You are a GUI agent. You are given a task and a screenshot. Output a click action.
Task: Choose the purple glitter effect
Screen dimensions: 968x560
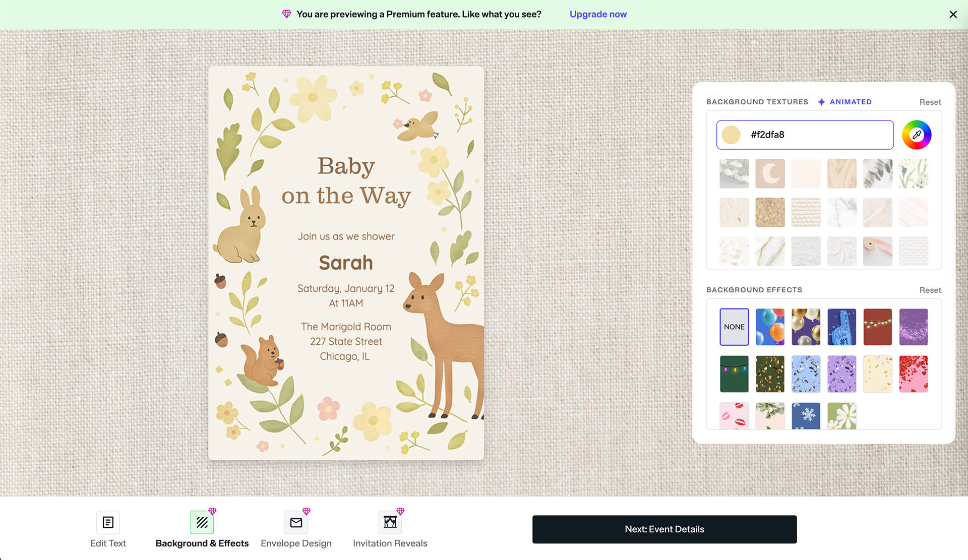913,327
